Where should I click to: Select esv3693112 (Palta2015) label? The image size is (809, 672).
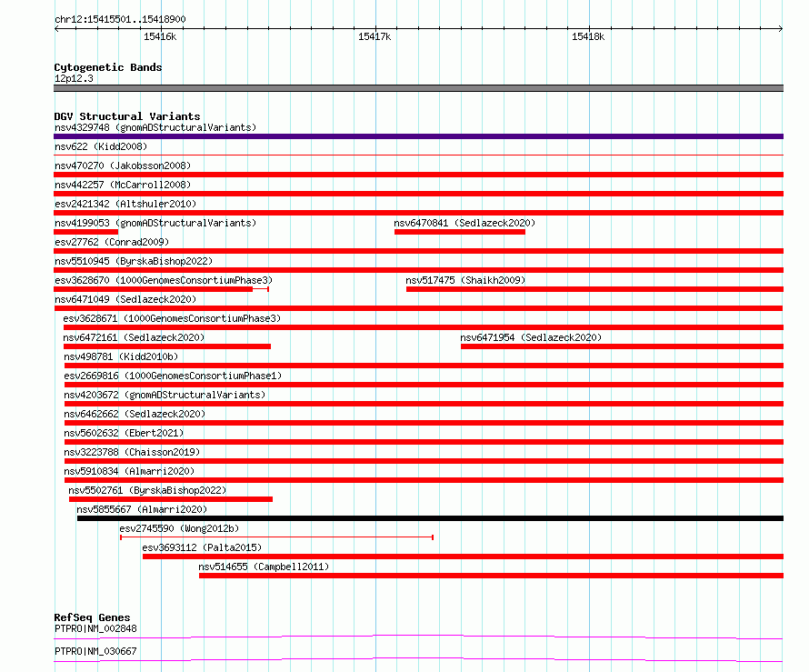(202, 547)
